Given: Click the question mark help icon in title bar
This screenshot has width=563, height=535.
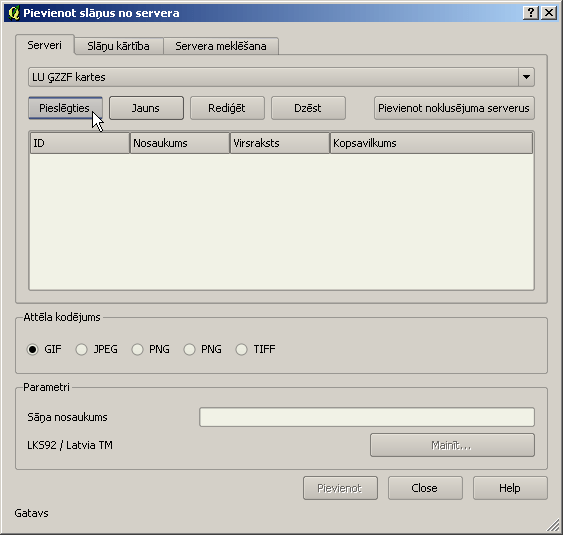Looking at the screenshot, I should [531, 13].
